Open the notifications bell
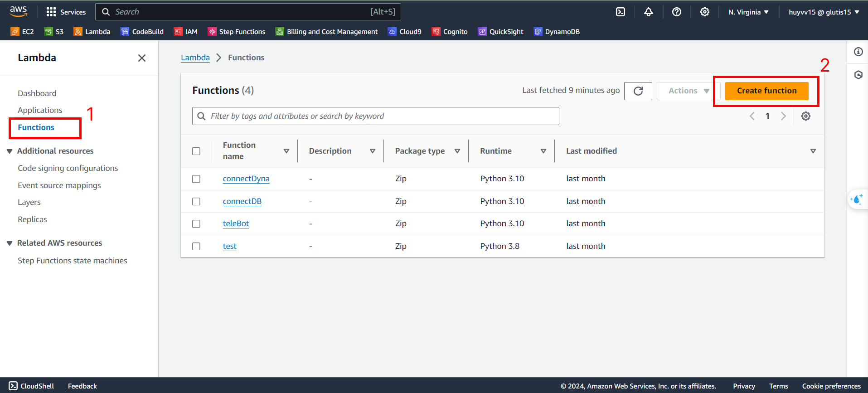This screenshot has width=868, height=393. pos(649,12)
